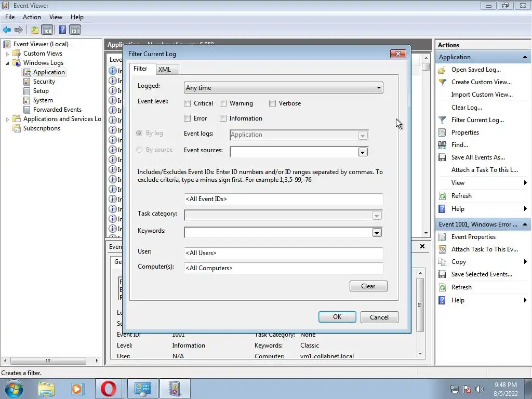Switch to the XML tab

167,69
